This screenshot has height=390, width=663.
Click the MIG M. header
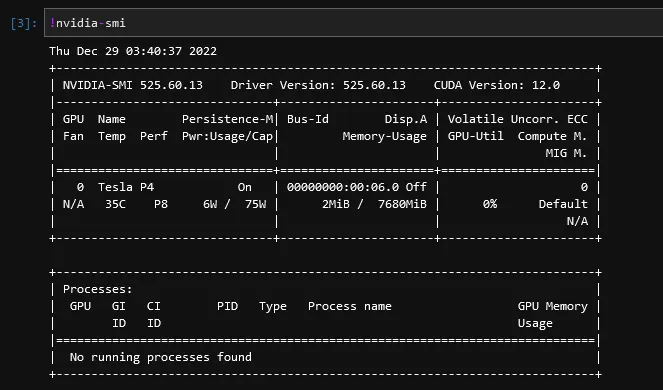click(x=567, y=153)
